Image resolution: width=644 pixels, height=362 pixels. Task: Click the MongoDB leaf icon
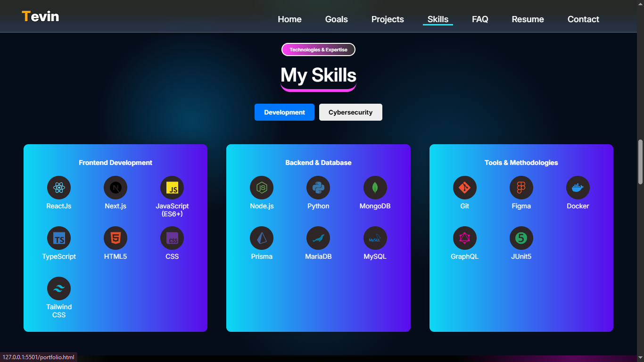pos(375,188)
